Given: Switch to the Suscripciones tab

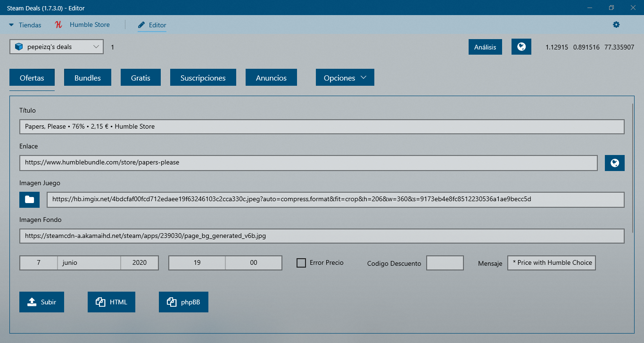Looking at the screenshot, I should [203, 78].
